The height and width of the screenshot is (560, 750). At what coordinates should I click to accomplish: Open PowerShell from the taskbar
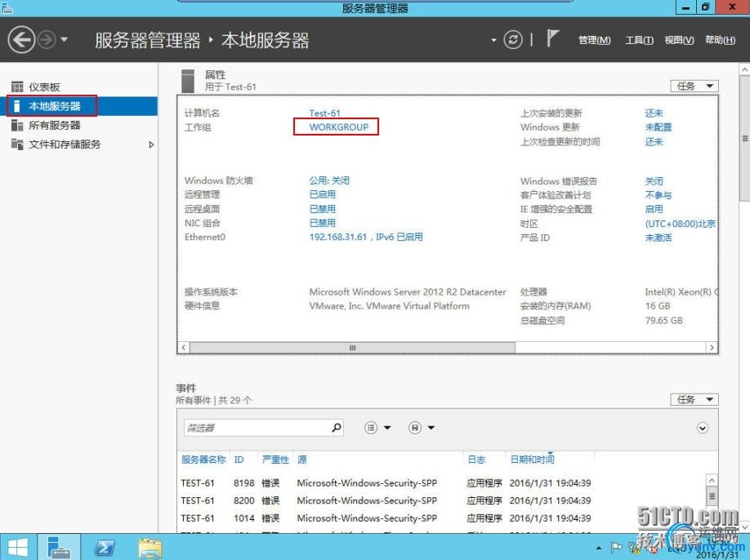pos(105,548)
